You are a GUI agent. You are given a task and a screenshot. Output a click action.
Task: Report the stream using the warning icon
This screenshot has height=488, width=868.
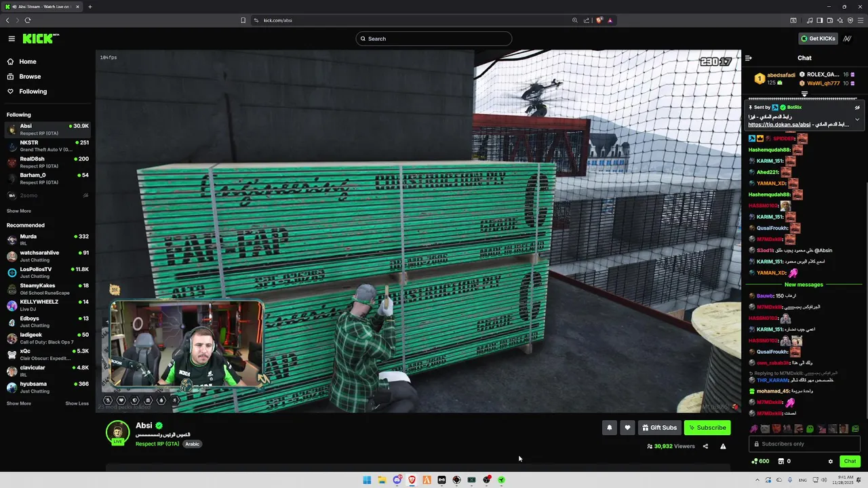[723, 447]
